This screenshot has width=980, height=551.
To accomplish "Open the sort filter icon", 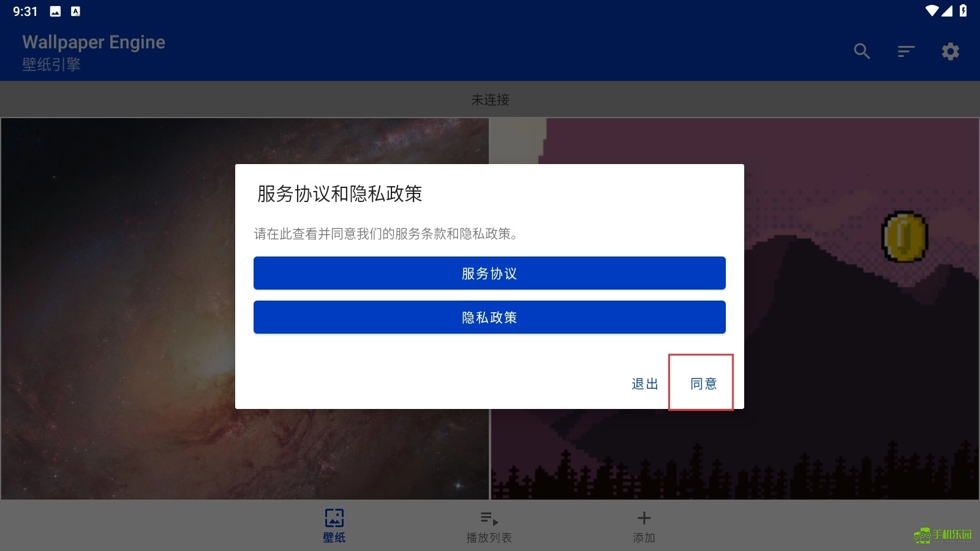I will (x=906, y=51).
